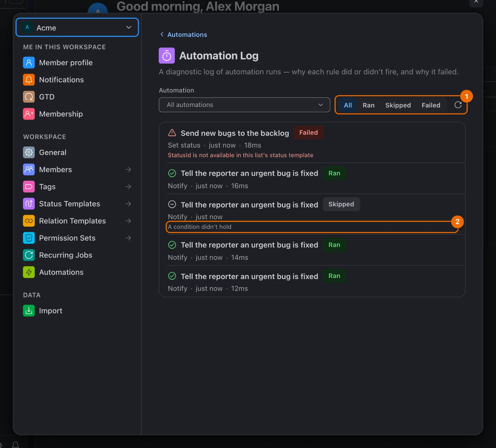Image resolution: width=496 pixels, height=448 pixels.
Task: Click the Skipped status badge
Action: (341, 204)
